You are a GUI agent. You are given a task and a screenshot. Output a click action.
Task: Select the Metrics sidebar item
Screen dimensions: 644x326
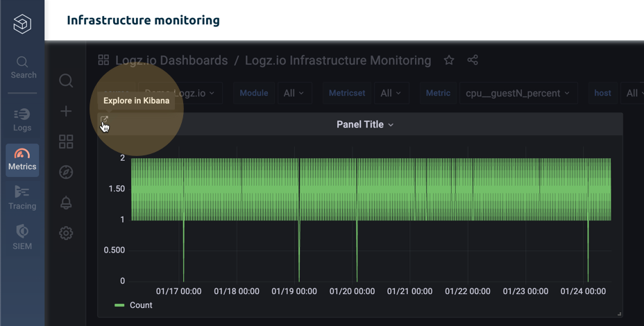22,159
